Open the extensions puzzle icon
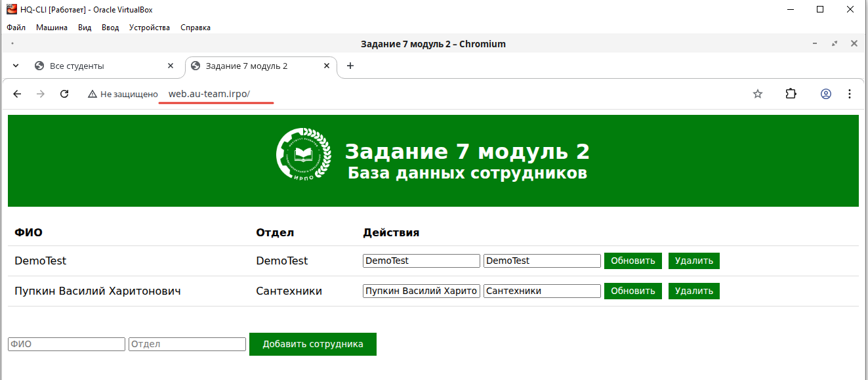This screenshot has width=868, height=380. point(791,94)
